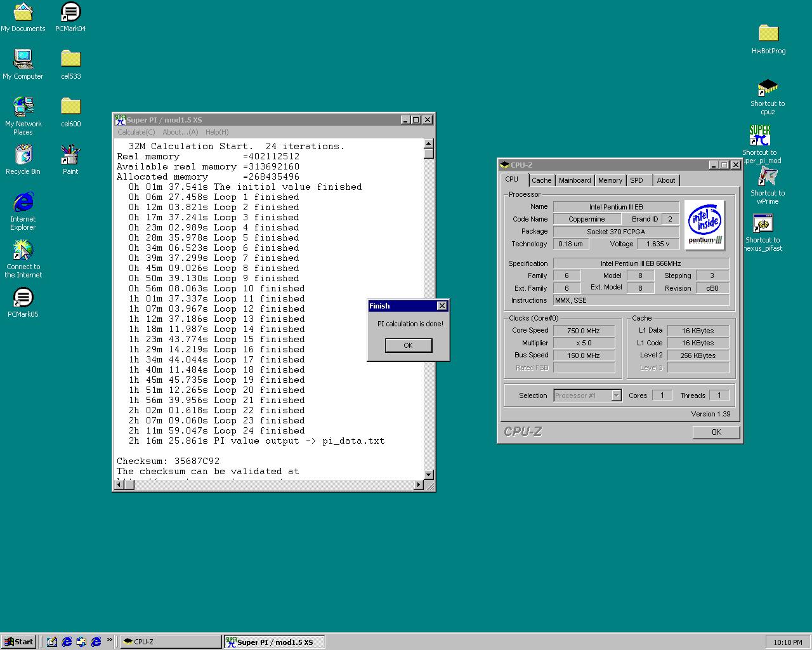812x650 pixels.
Task: Click the MMX, SSE instructions field
Action: [x=641, y=300]
